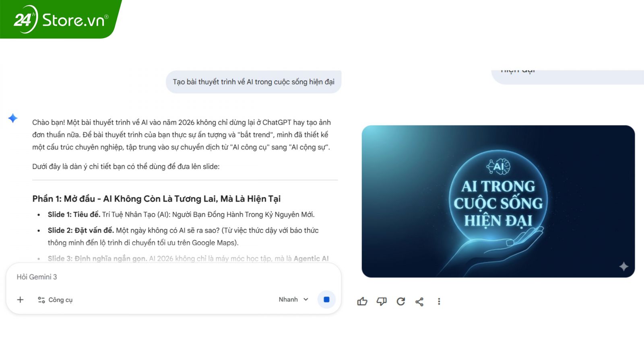644x362 pixels.
Task: Click the user prompt bubble about AI presentation
Action: click(x=254, y=82)
